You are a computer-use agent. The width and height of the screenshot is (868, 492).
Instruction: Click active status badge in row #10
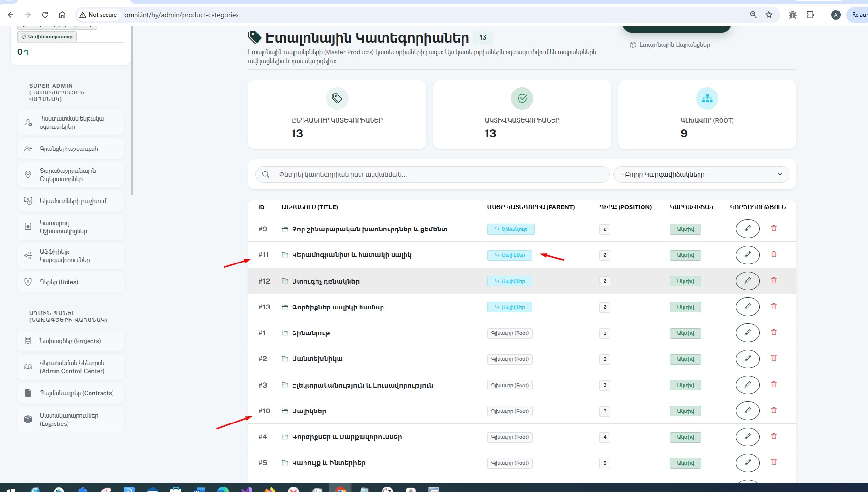pos(685,411)
